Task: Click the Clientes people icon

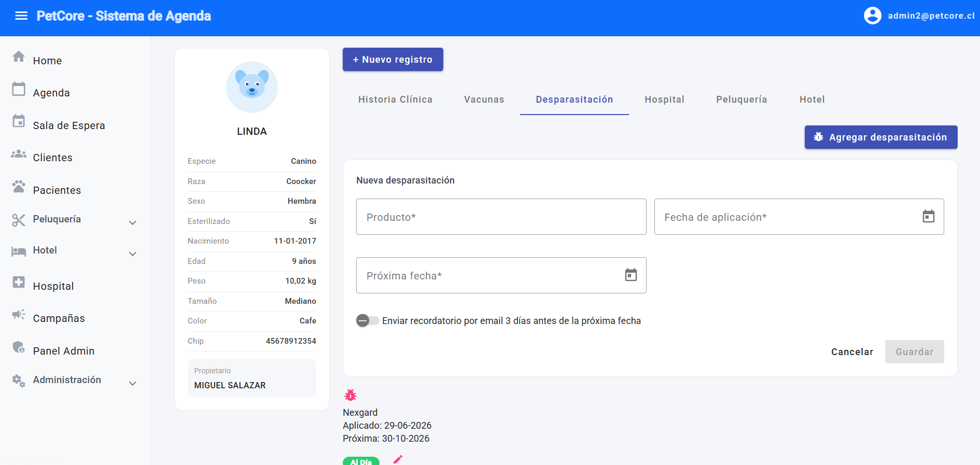Action: point(19,154)
